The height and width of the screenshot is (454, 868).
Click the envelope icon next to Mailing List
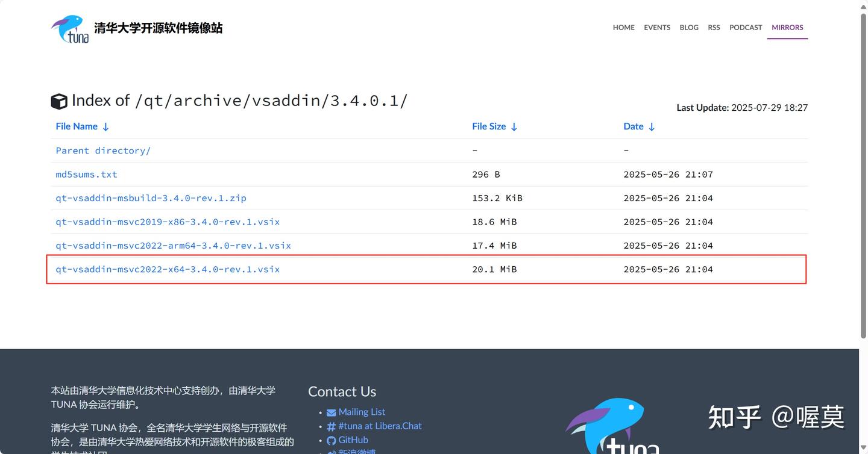click(331, 412)
